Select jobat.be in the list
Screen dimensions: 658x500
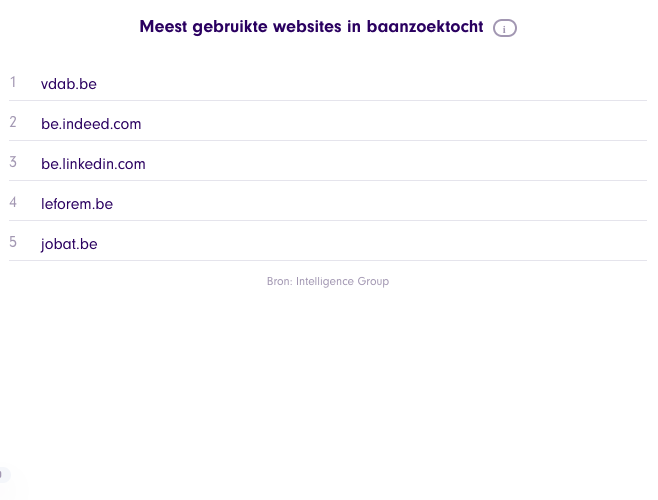328,243
